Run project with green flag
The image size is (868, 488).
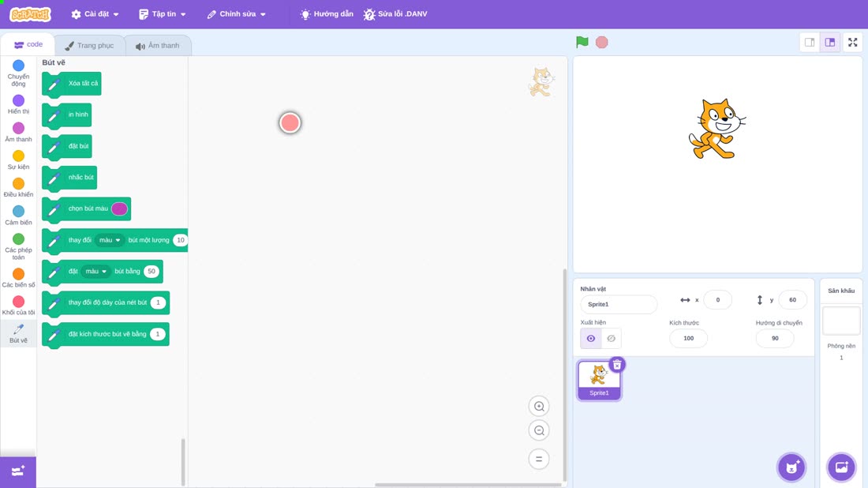tap(582, 42)
